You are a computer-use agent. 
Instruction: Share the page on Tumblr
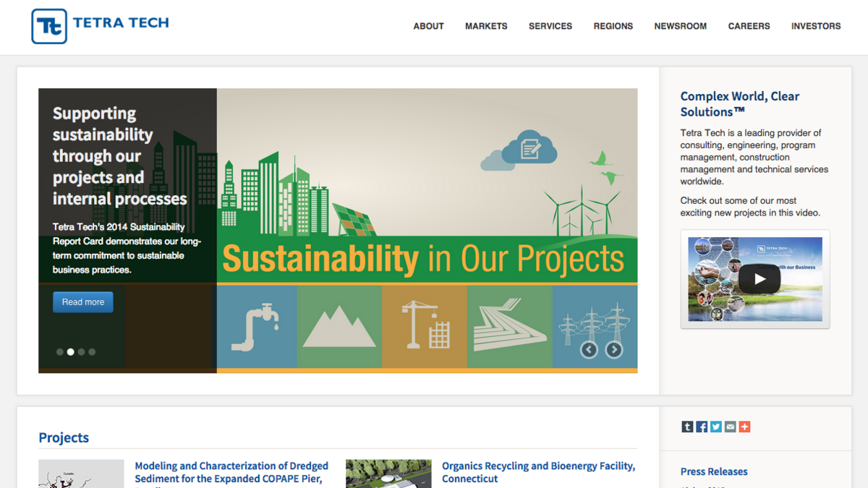click(687, 427)
